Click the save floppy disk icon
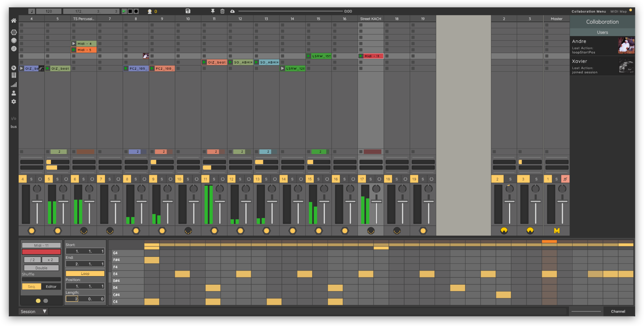Screen dimensions: 644x326 coord(188,11)
